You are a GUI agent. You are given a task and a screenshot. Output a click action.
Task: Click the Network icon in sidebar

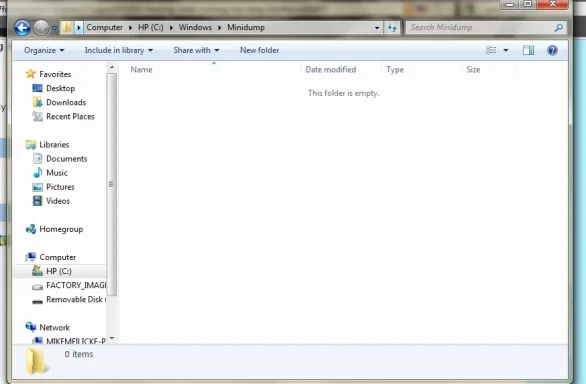tap(31, 327)
